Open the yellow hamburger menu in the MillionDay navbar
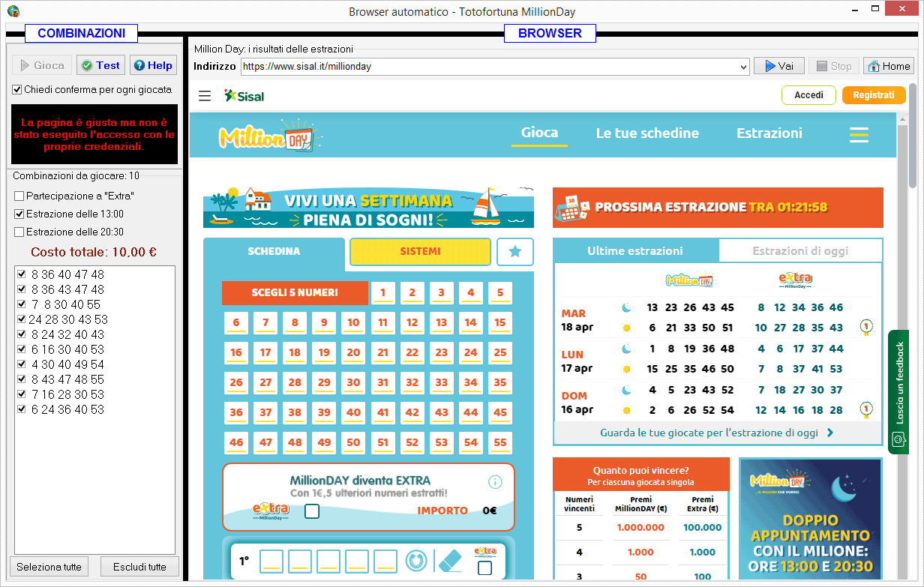The width and height of the screenshot is (924, 587). [859, 134]
